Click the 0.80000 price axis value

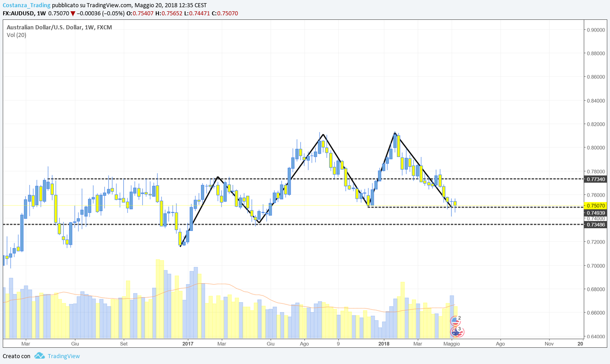(596, 147)
